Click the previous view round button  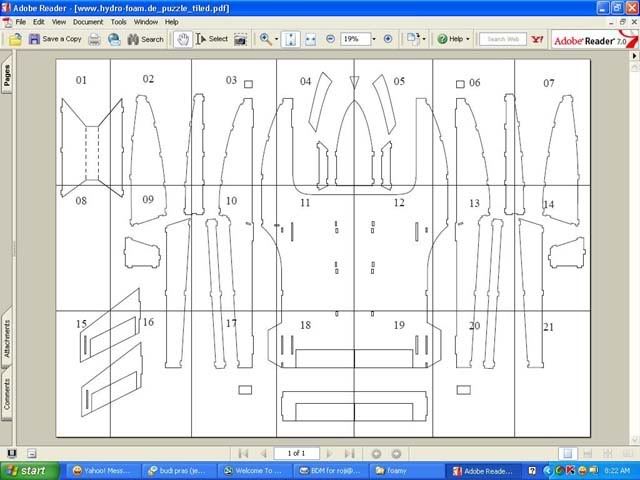(x=376, y=453)
